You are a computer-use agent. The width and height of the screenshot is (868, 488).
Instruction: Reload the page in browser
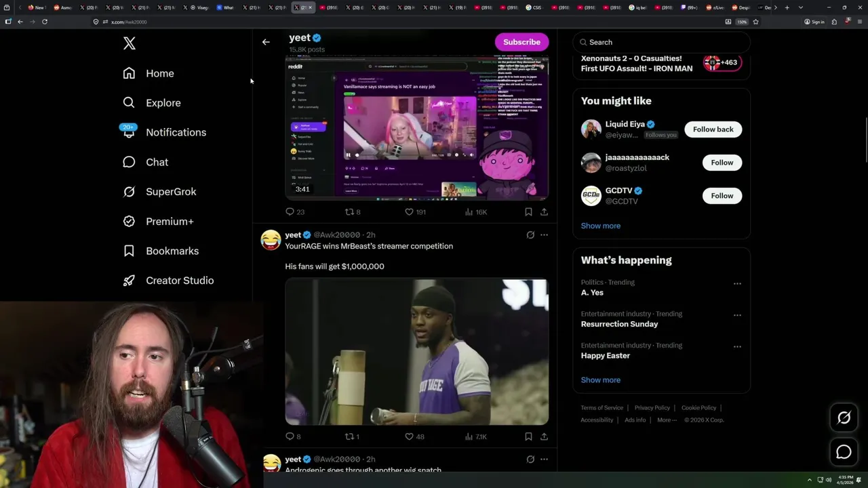coord(45,22)
